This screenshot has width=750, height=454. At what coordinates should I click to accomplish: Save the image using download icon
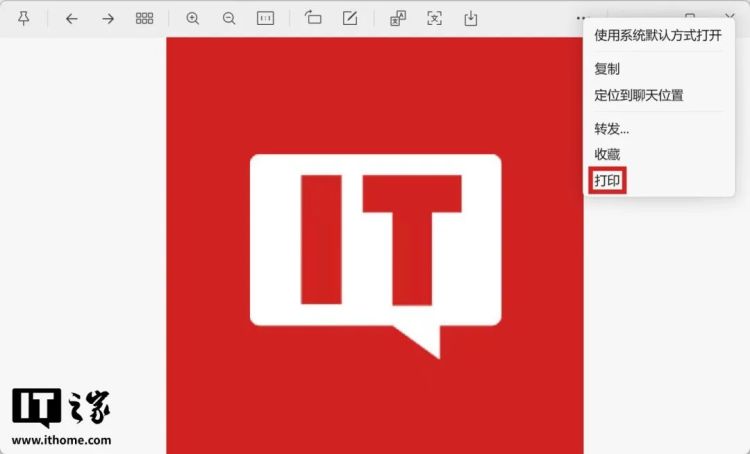pos(470,19)
